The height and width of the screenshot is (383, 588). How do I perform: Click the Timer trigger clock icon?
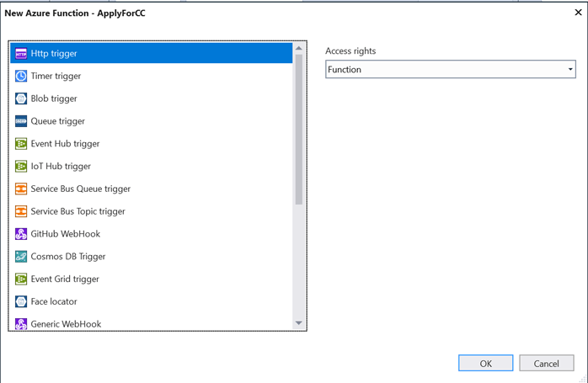click(x=21, y=77)
